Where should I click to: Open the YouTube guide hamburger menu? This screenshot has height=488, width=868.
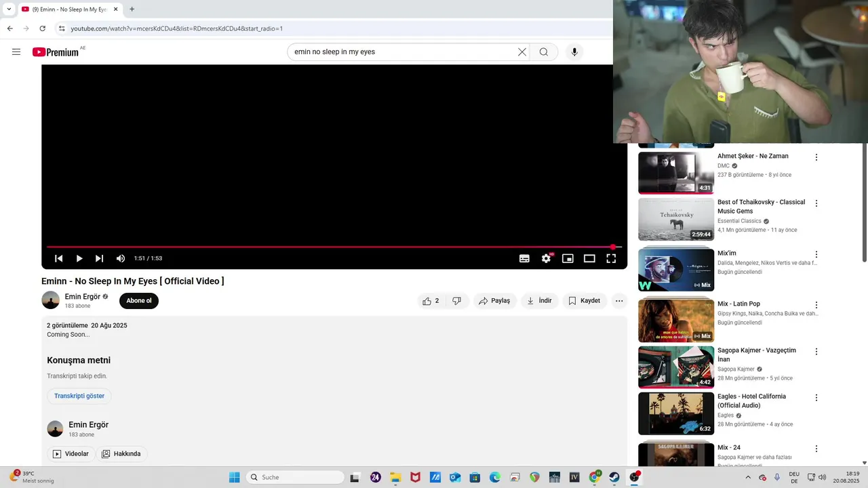click(x=16, y=52)
